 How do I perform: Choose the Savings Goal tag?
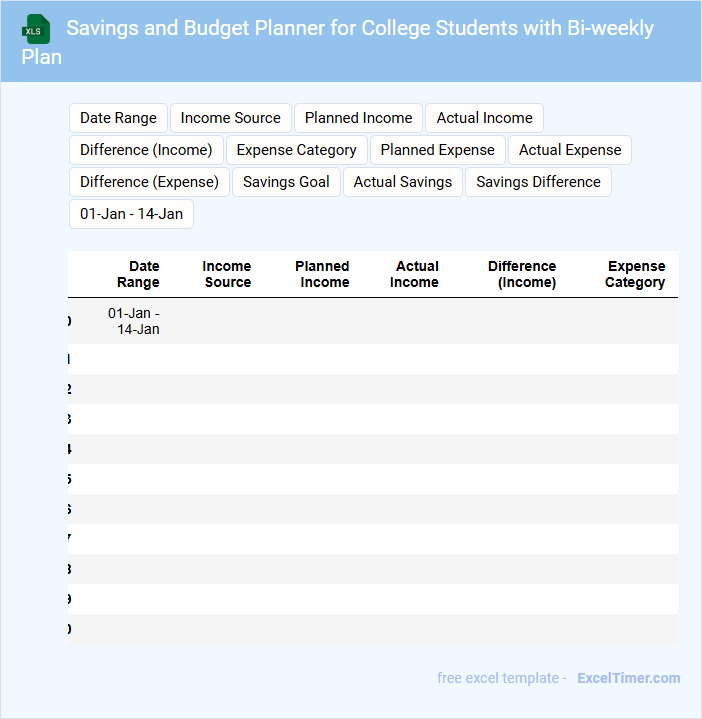click(x=286, y=182)
